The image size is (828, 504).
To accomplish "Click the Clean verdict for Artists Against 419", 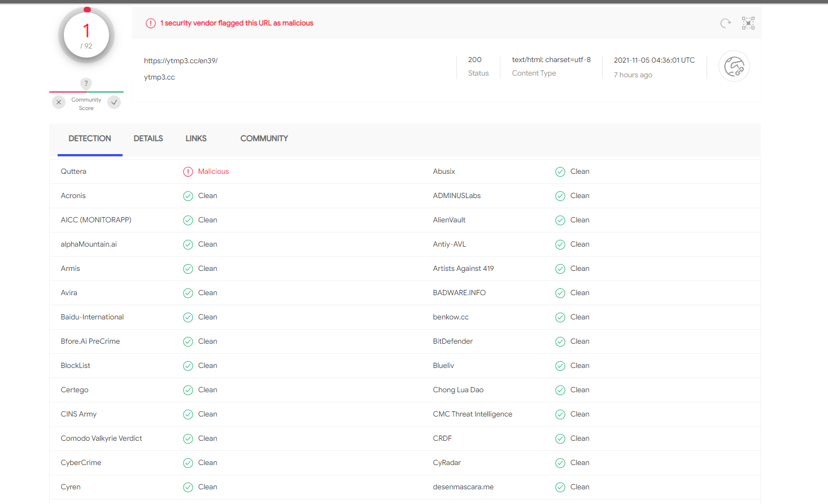I will point(580,269).
